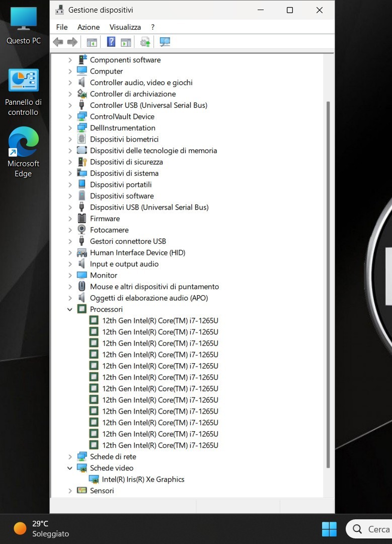Select Dispositivi portatili entry

click(121, 184)
